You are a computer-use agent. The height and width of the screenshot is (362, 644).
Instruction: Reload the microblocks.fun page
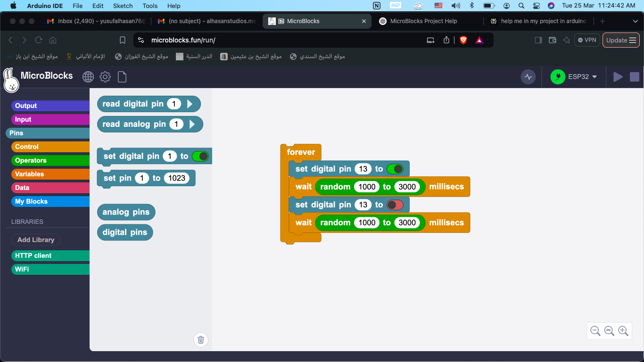(39, 40)
